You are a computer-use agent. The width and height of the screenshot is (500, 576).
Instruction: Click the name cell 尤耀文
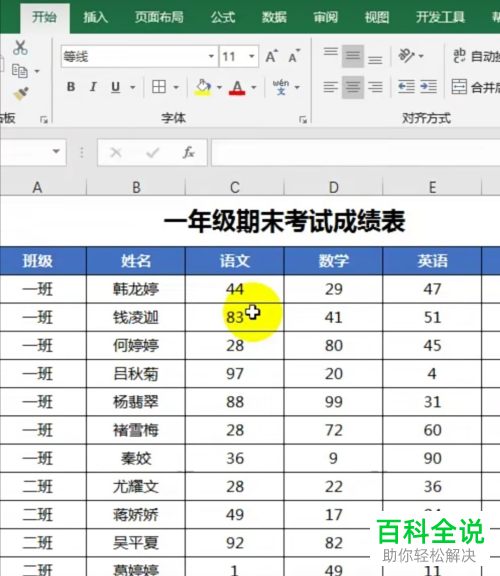[x=136, y=486]
